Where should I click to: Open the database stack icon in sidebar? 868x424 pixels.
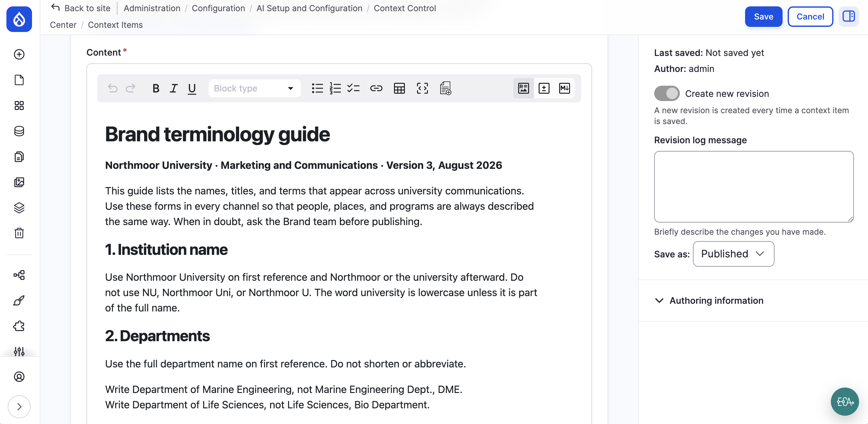point(19,131)
